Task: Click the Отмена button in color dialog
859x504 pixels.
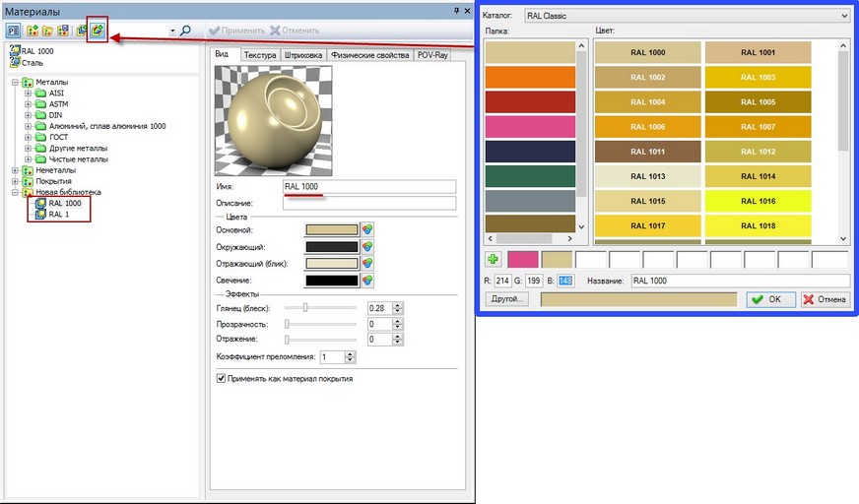Action: (x=826, y=299)
